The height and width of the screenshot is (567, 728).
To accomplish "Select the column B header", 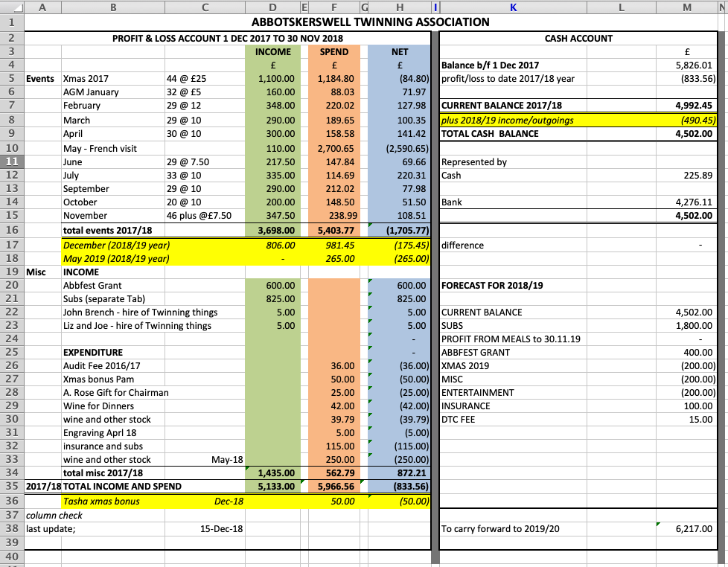I will [x=112, y=7].
